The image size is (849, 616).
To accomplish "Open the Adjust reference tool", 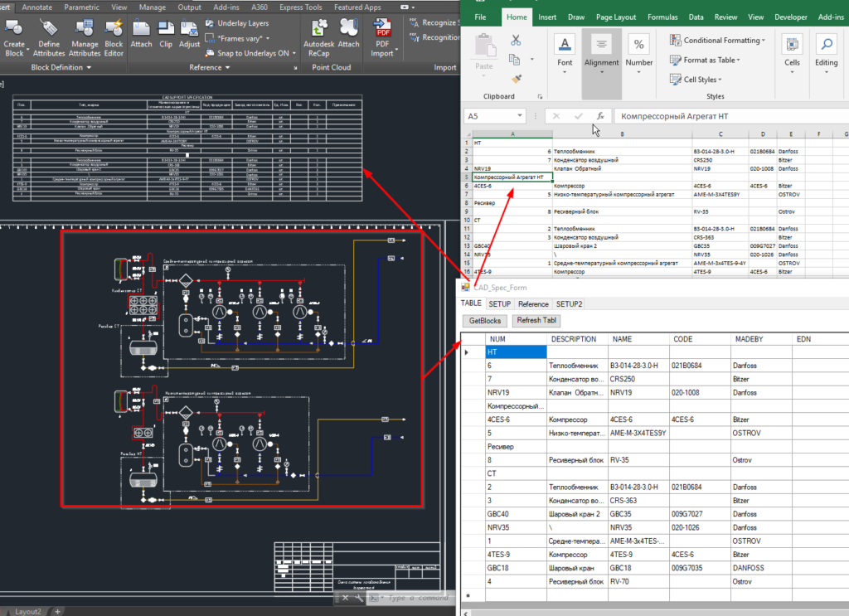I will click(189, 34).
